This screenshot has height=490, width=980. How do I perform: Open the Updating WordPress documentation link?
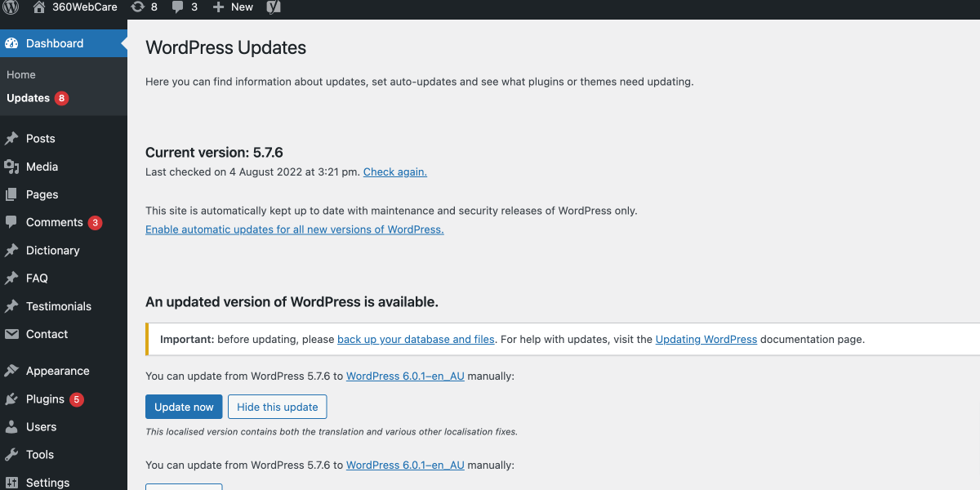pos(706,339)
